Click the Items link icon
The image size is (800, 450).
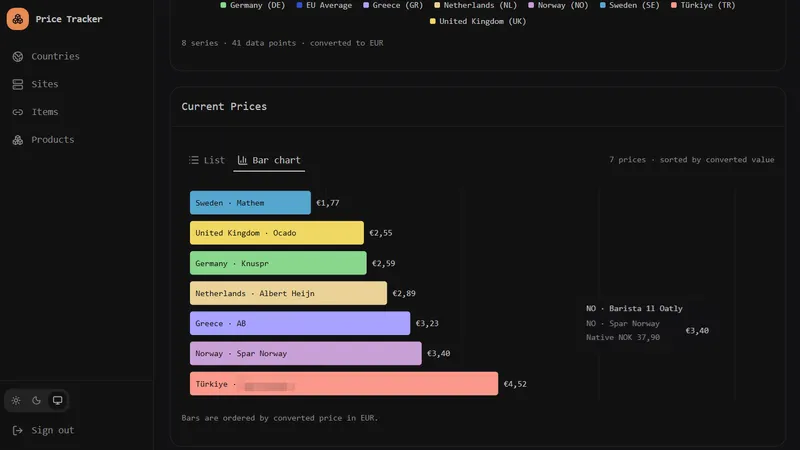(18, 112)
